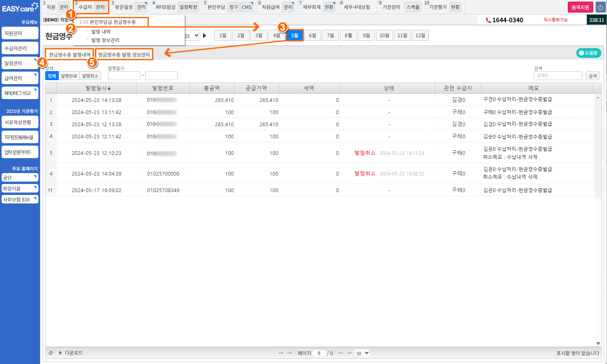Expand the 일정관리 sidebar menu
The width and height of the screenshot is (607, 364).
(x=20, y=63)
